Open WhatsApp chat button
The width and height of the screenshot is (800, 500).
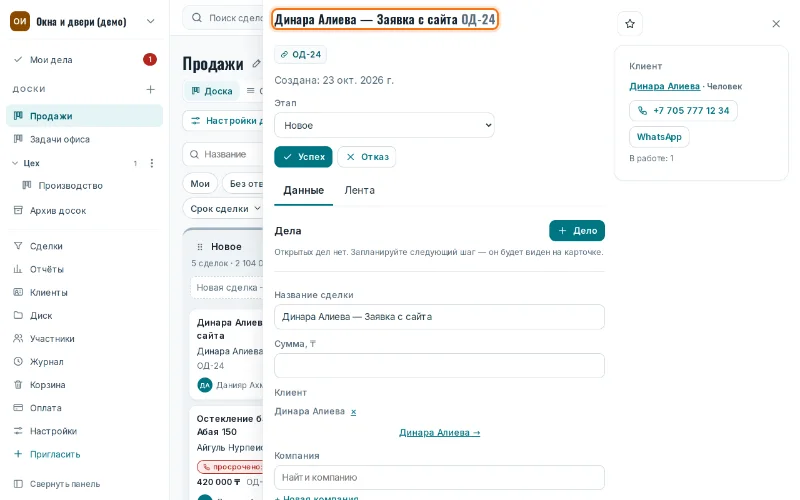pos(659,137)
